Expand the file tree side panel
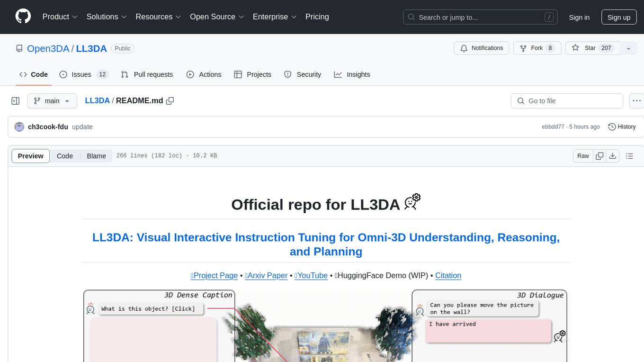 click(x=16, y=101)
